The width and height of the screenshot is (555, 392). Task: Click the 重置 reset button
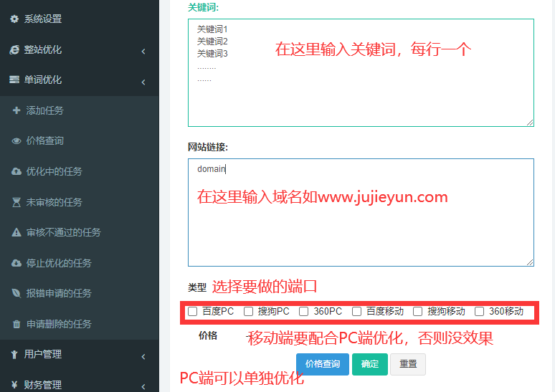pos(408,364)
